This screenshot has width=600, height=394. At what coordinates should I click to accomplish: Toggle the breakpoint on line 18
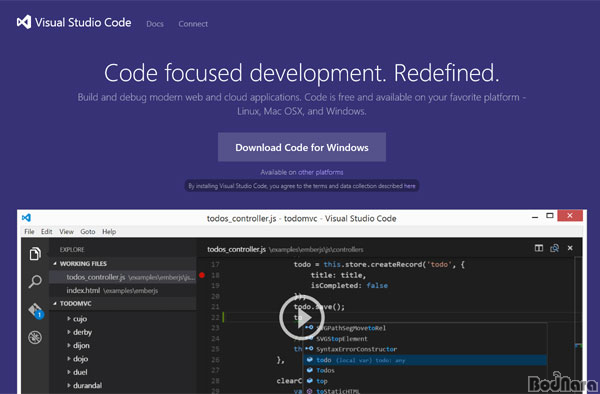[x=202, y=275]
